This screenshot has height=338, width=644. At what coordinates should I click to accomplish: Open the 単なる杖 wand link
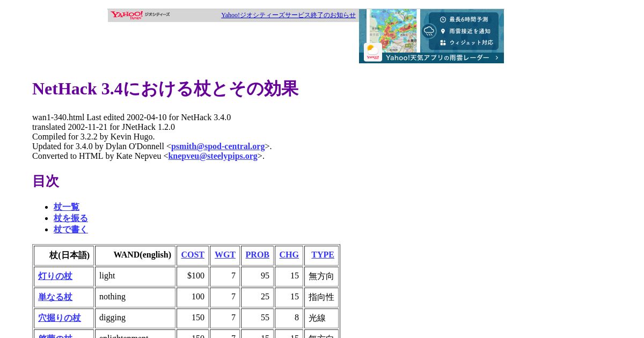[55, 297]
